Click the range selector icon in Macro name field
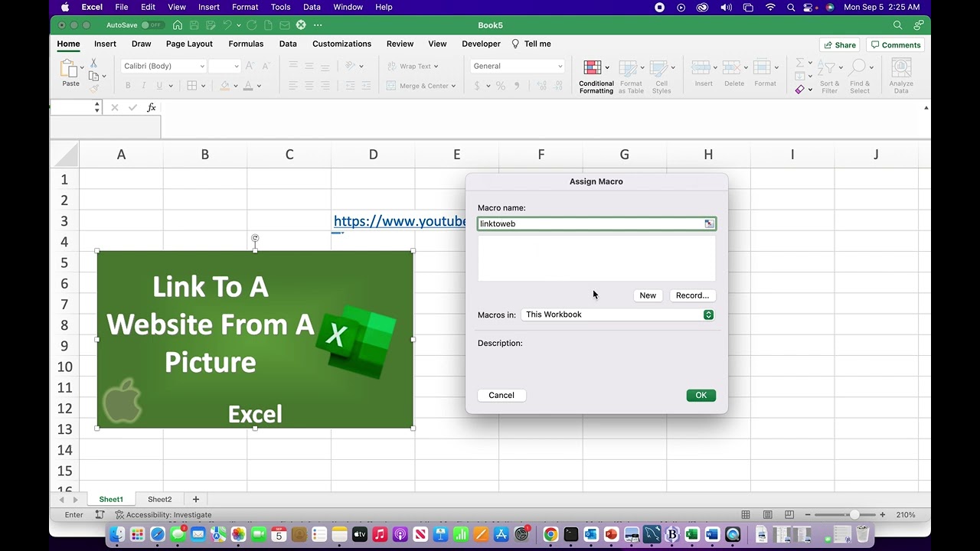980x551 pixels. point(709,223)
